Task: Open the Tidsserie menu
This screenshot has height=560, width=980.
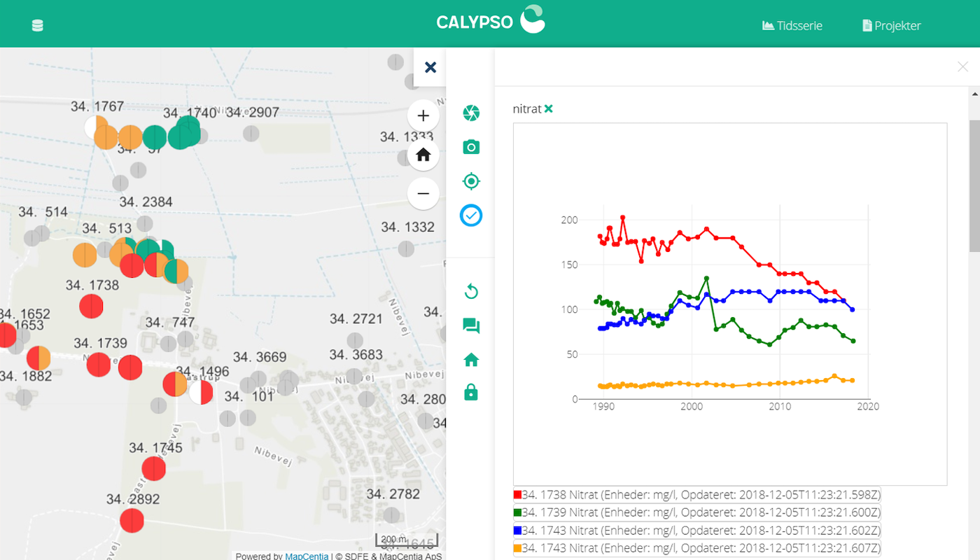Action: [x=792, y=26]
